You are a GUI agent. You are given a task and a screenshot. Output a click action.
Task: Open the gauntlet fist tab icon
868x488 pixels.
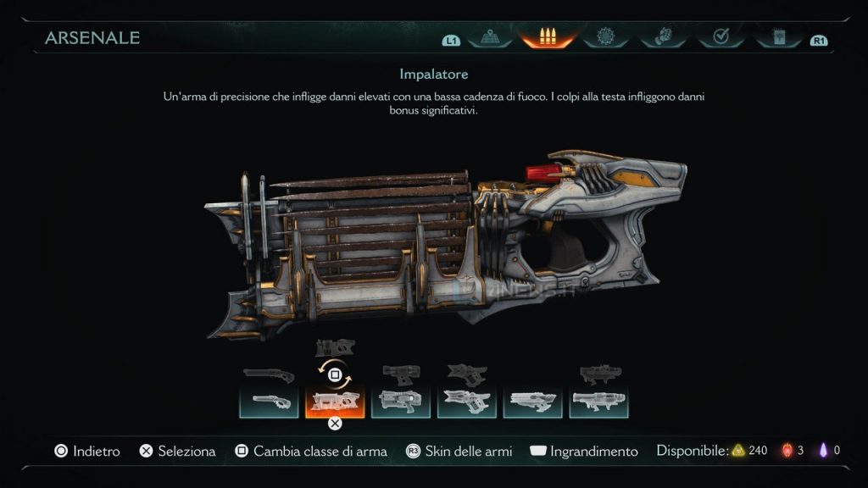(x=663, y=36)
